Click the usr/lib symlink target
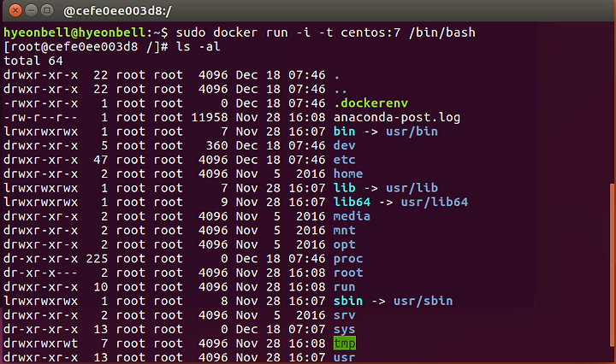 (412, 188)
